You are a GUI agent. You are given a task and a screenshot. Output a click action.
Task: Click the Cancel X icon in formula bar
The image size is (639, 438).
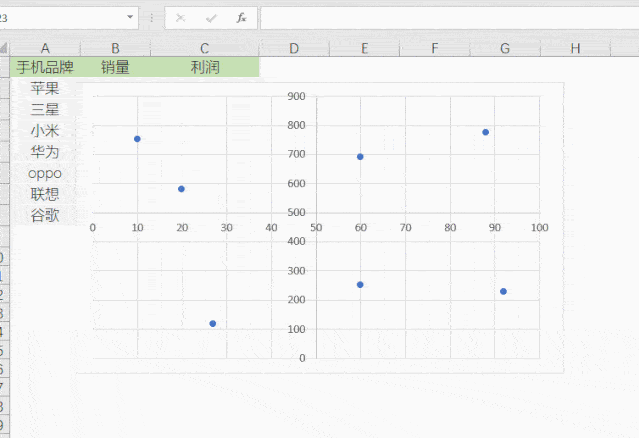click(x=180, y=18)
